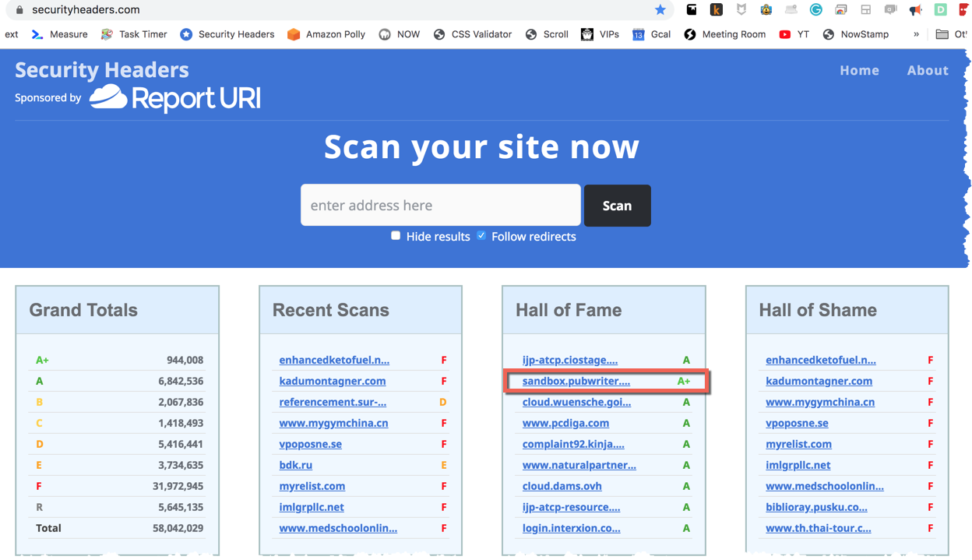This screenshot has width=972, height=560.
Task: Open referencement.sur-... link
Action: point(333,402)
